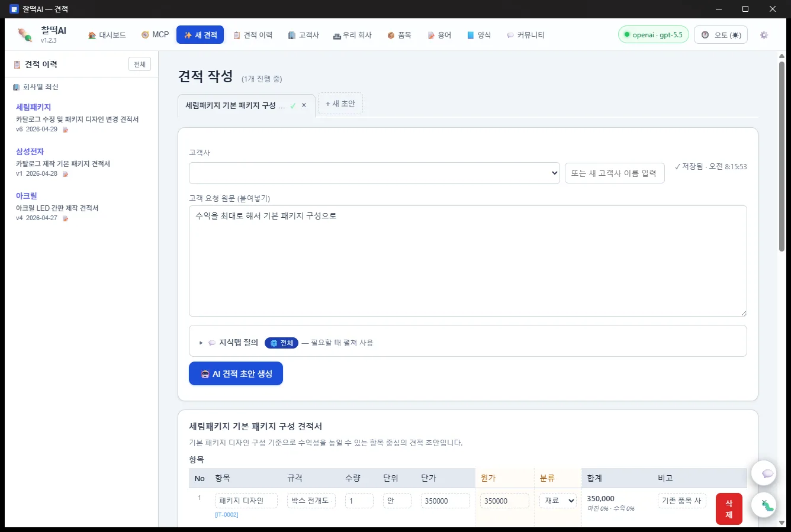The image size is (791, 532).
Task: Select the 새 견적 tab
Action: pos(200,35)
